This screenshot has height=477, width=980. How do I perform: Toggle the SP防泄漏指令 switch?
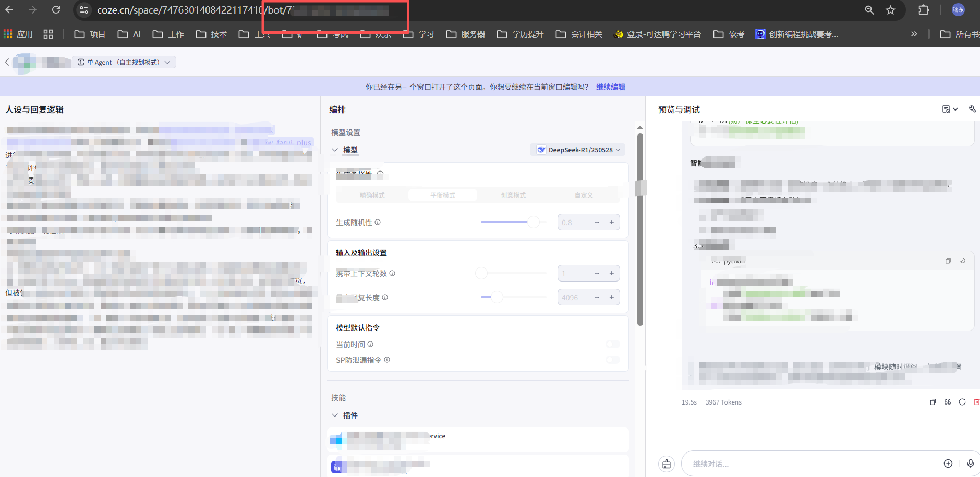(612, 360)
